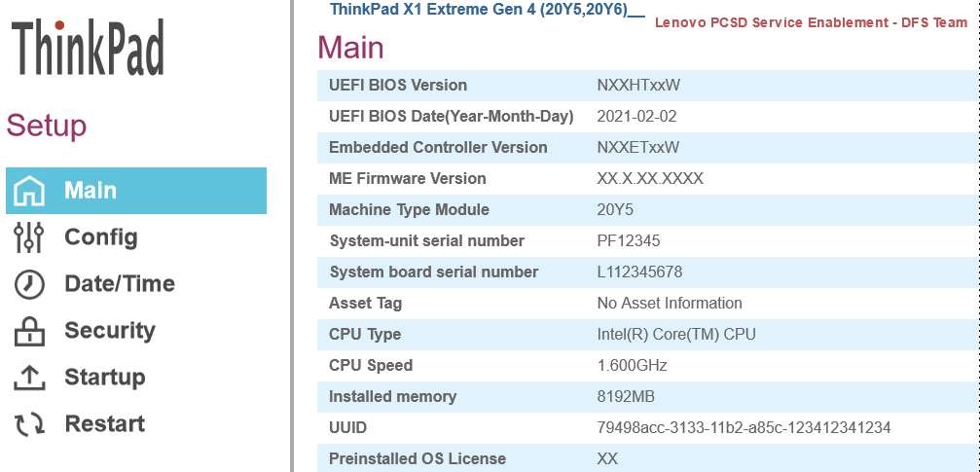Click the Startup upload-arrow icon
This screenshot has width=980, height=472.
(29, 378)
